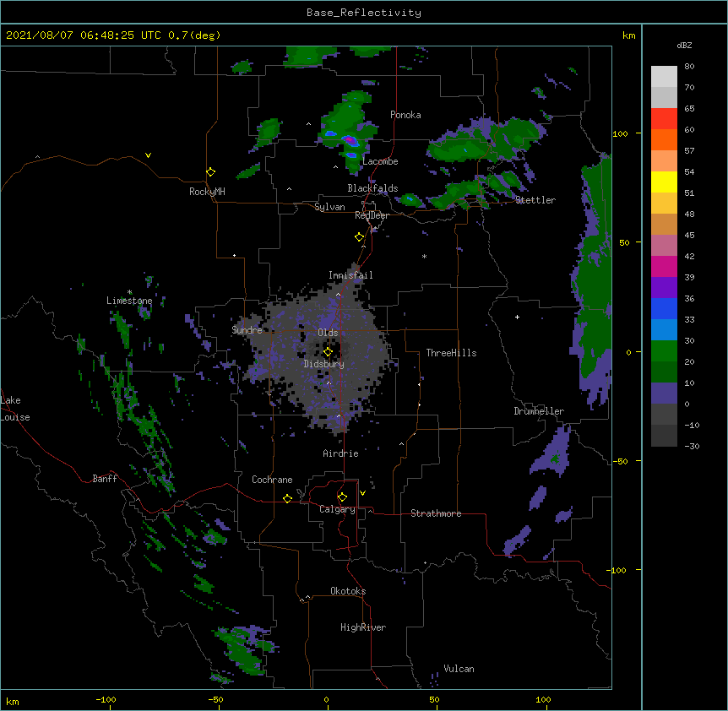
Task: Click the Vulcan label
Action: point(459,669)
